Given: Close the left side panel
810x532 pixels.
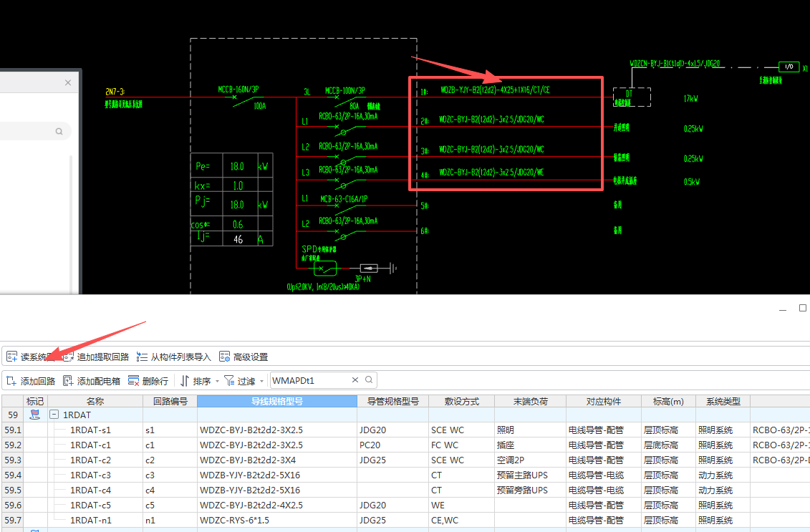Looking at the screenshot, I should click(x=67, y=82).
